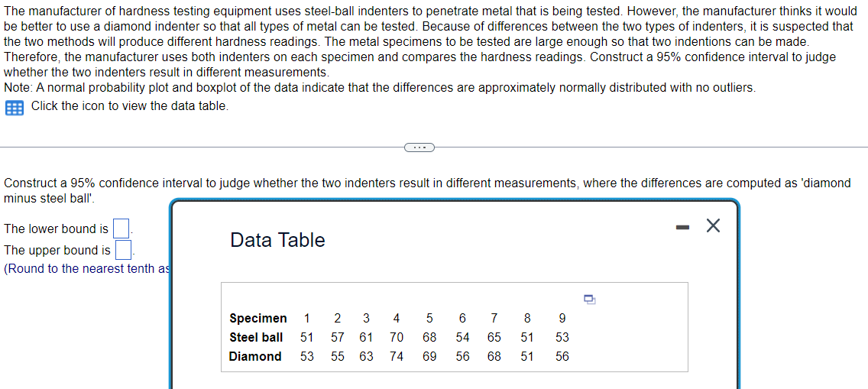Image resolution: width=868 pixels, height=389 pixels.
Task: Click the Diamond value 74
Action: (397, 356)
